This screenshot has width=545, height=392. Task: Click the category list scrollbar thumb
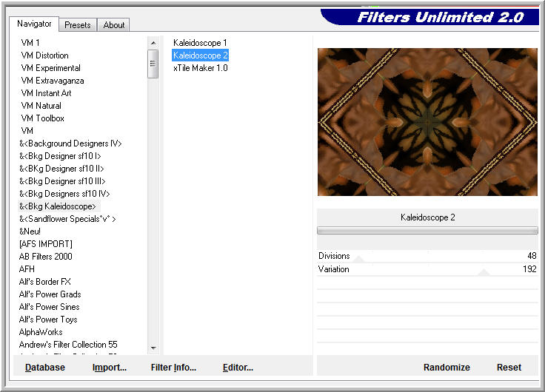coord(153,64)
